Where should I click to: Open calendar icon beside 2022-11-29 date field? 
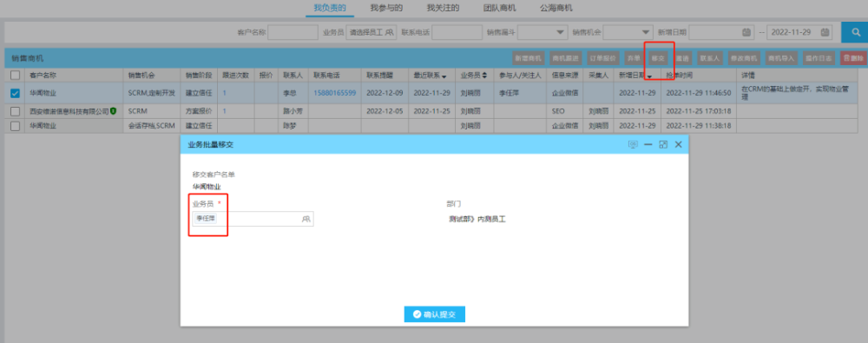tap(825, 32)
